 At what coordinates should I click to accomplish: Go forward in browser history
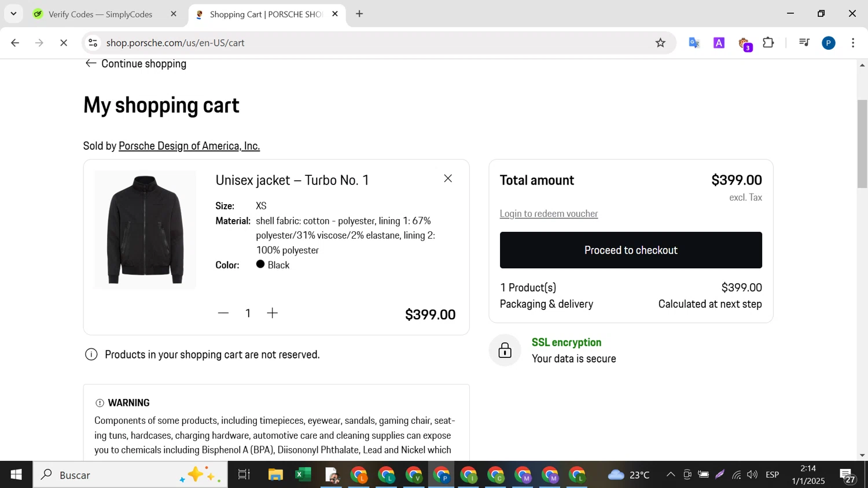coord(39,43)
